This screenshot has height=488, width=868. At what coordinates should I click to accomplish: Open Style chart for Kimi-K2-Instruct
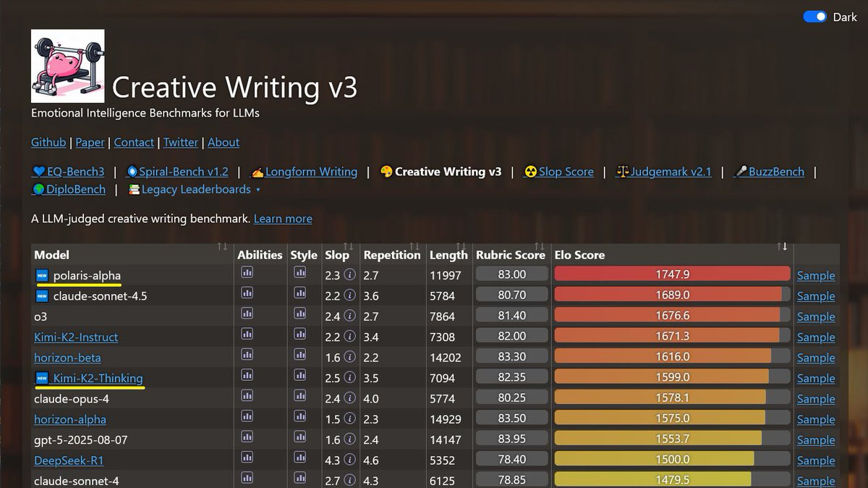tap(299, 335)
